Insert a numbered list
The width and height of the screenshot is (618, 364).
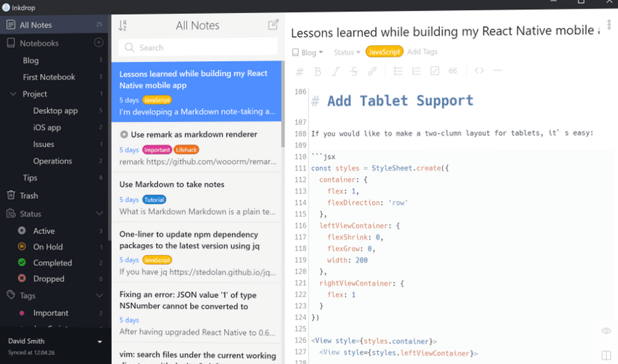[x=416, y=71]
